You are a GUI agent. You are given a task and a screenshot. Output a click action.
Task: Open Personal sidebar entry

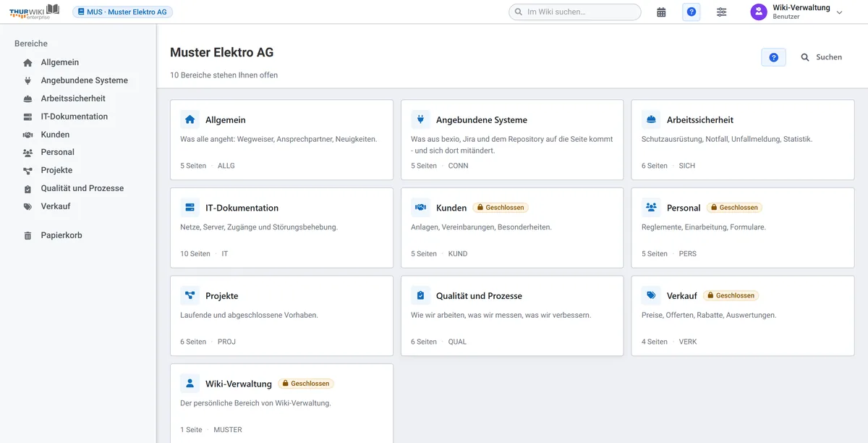tap(58, 152)
